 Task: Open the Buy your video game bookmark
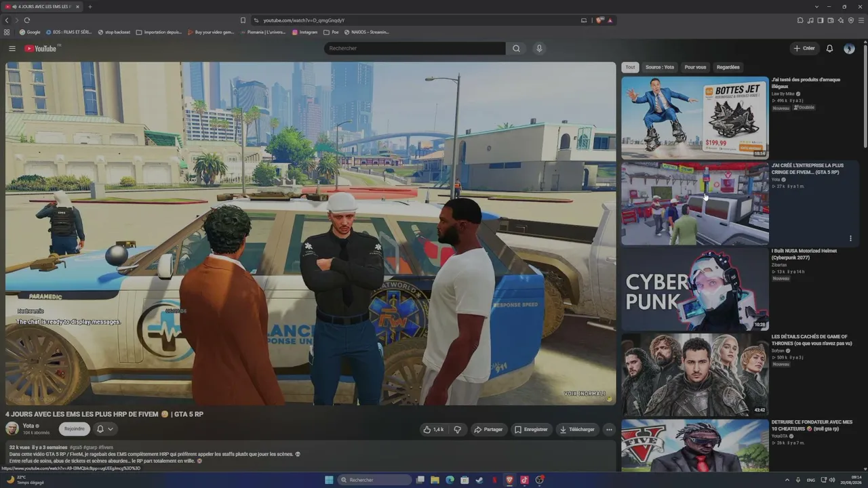click(211, 32)
